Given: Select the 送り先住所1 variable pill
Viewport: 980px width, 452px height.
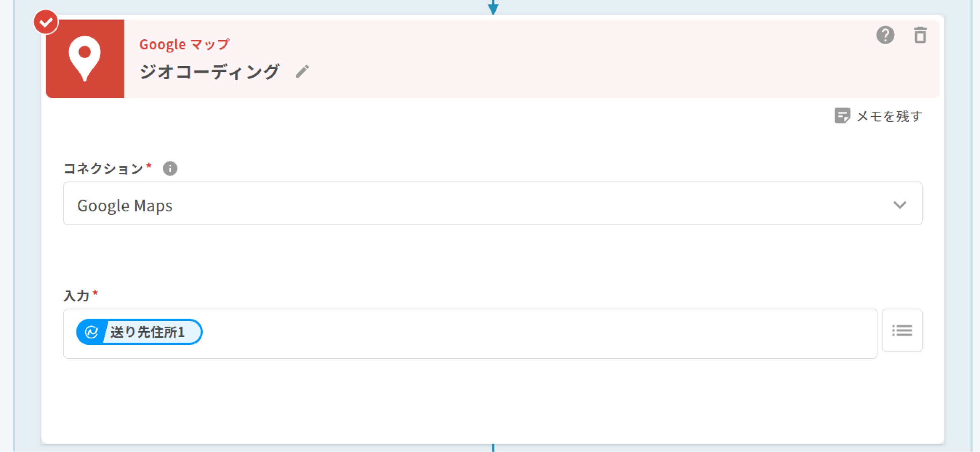Looking at the screenshot, I should (x=147, y=332).
